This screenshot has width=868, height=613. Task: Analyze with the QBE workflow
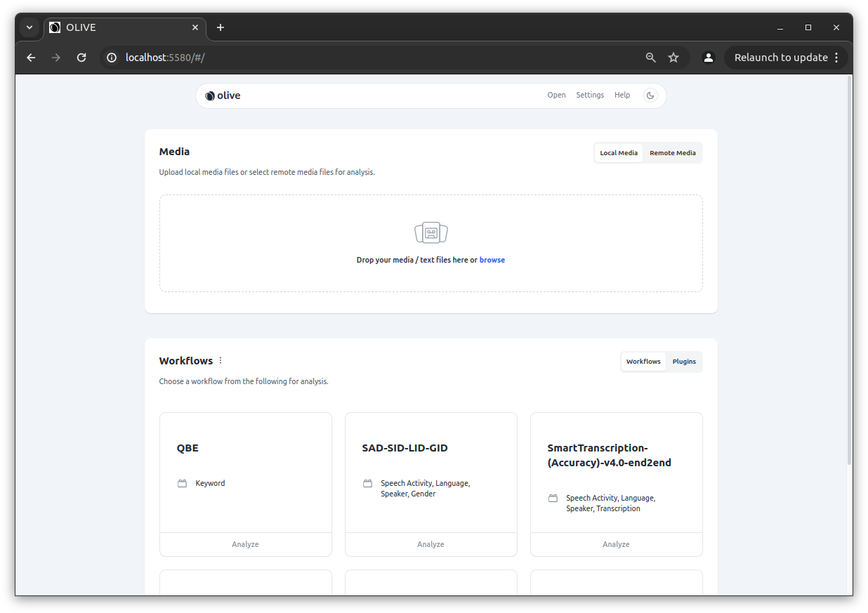[245, 543]
